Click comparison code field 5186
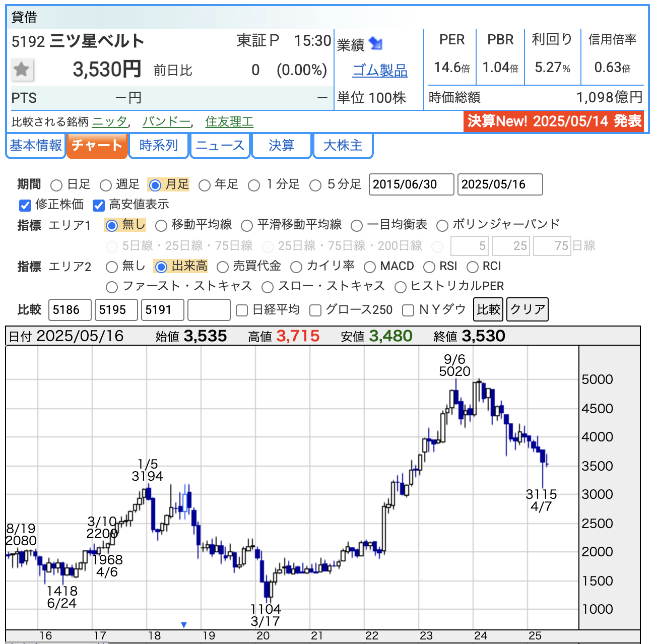Image resolution: width=656 pixels, height=644 pixels. click(70, 310)
